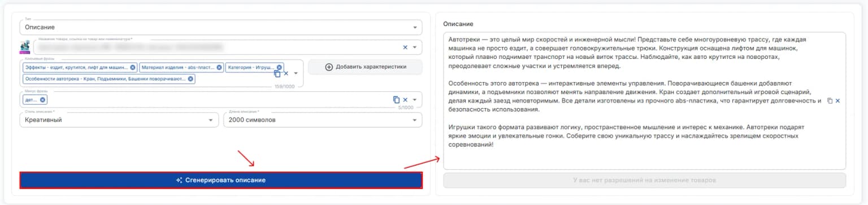868x205 pixels.
Task: Copy the minus phrases
Action: point(396,100)
